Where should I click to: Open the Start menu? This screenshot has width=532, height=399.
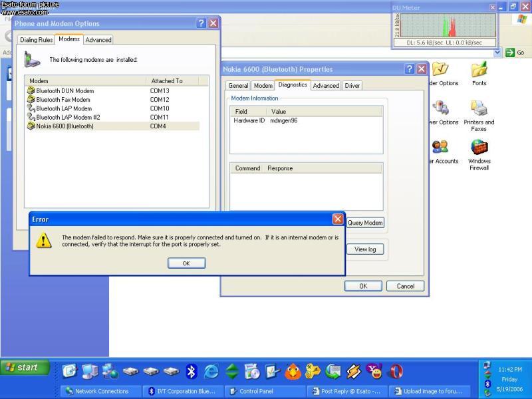click(x=26, y=368)
